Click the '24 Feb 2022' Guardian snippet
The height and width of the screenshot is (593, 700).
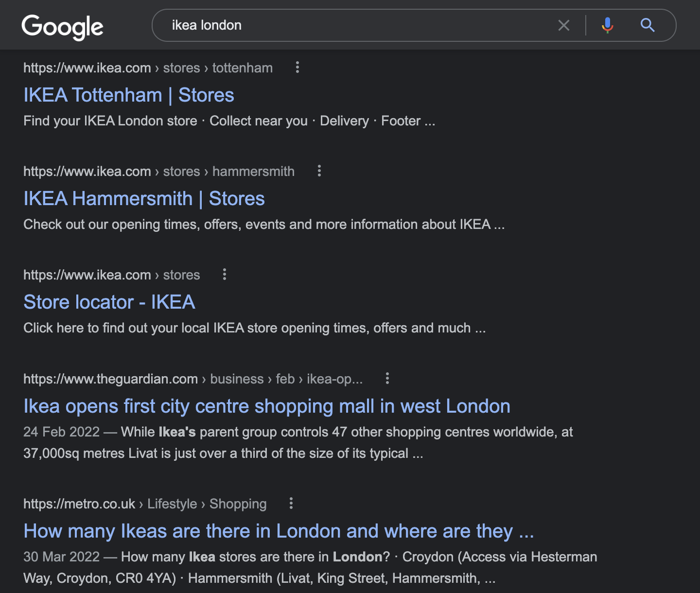(x=298, y=443)
